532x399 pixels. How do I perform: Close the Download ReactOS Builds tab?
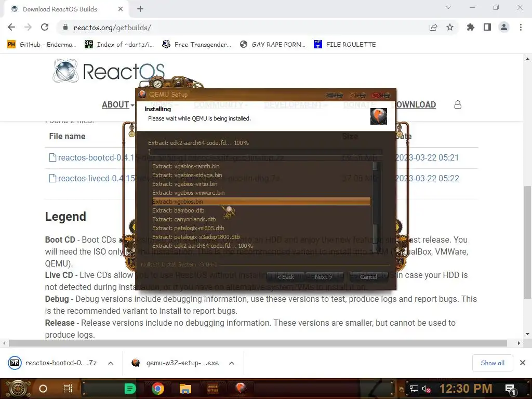point(121,9)
